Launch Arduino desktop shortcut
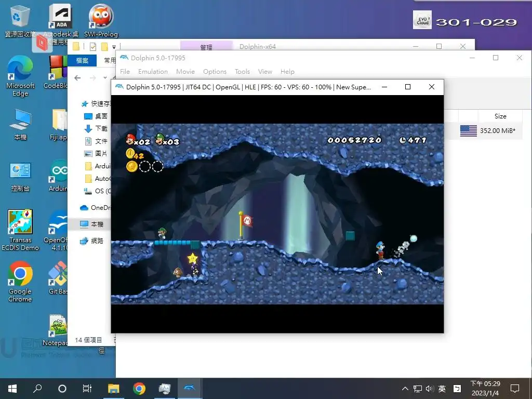This screenshot has width=532, height=399. pyautogui.click(x=58, y=176)
